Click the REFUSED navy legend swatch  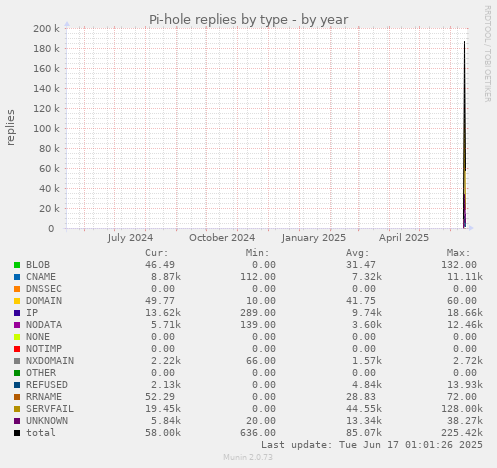[17, 385]
